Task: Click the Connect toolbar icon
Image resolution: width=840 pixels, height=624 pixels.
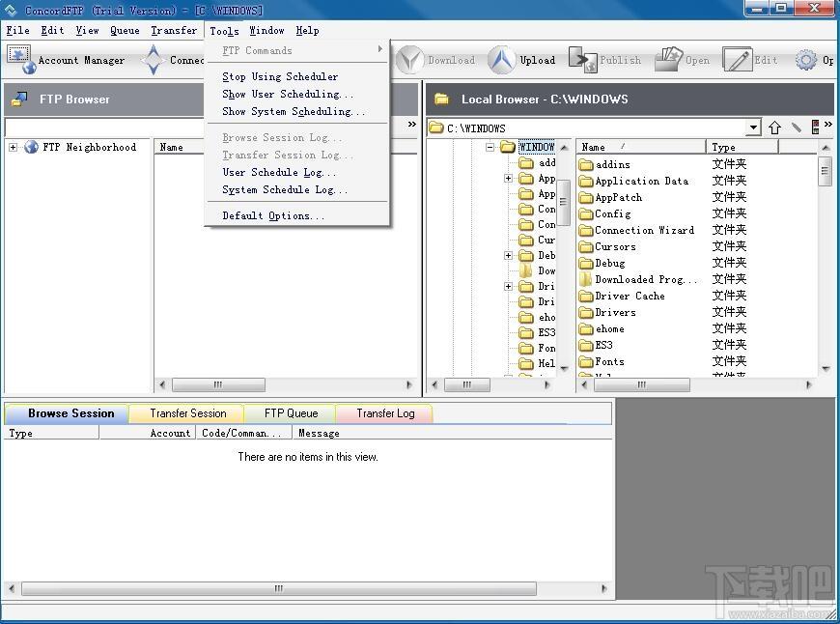Action: point(153,60)
